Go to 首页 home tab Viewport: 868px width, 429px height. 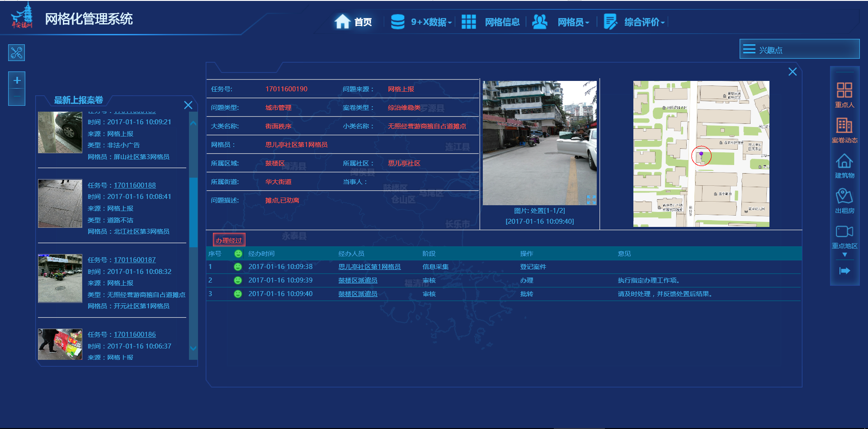click(353, 22)
